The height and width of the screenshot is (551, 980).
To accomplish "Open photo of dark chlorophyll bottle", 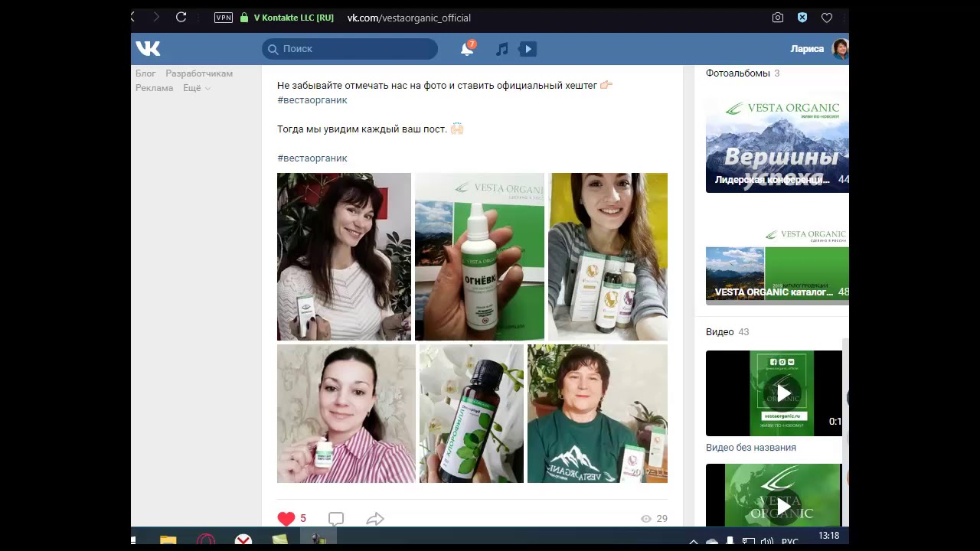I will point(472,413).
